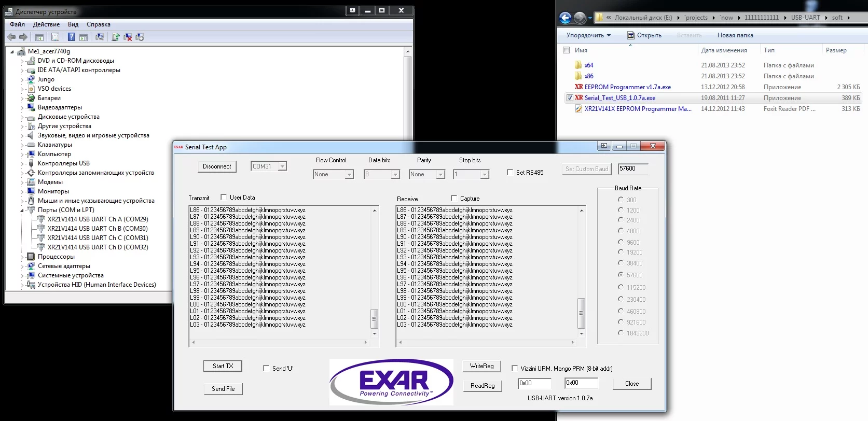Toggle Vizzini URM, Mango PRM checkbox
This screenshot has height=421, width=868.
click(515, 368)
